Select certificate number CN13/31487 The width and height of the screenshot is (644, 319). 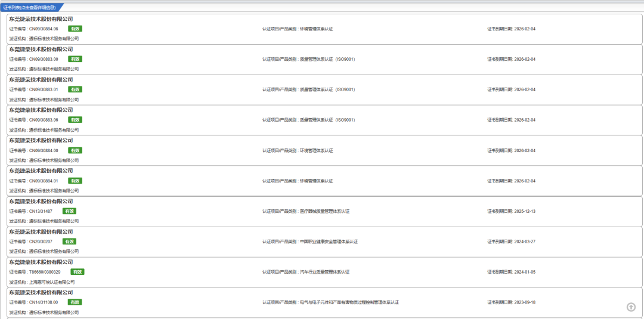click(x=41, y=212)
